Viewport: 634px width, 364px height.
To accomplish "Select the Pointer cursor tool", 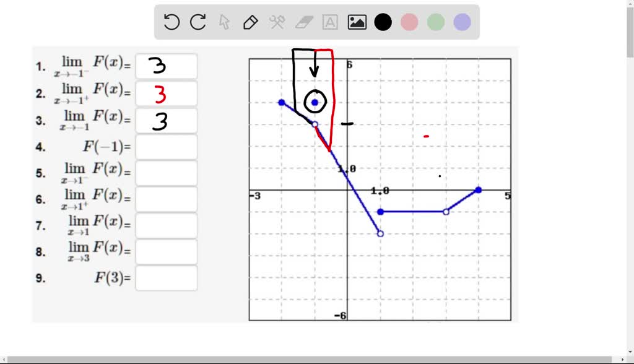I will (x=224, y=22).
